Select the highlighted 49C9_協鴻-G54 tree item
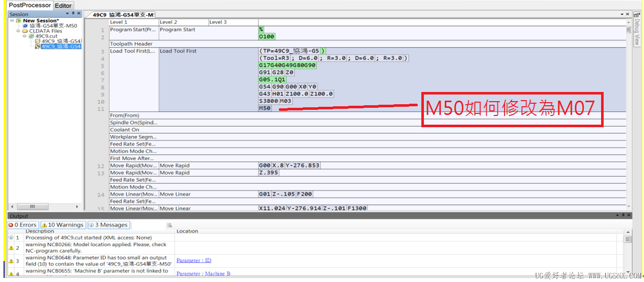 [61, 46]
